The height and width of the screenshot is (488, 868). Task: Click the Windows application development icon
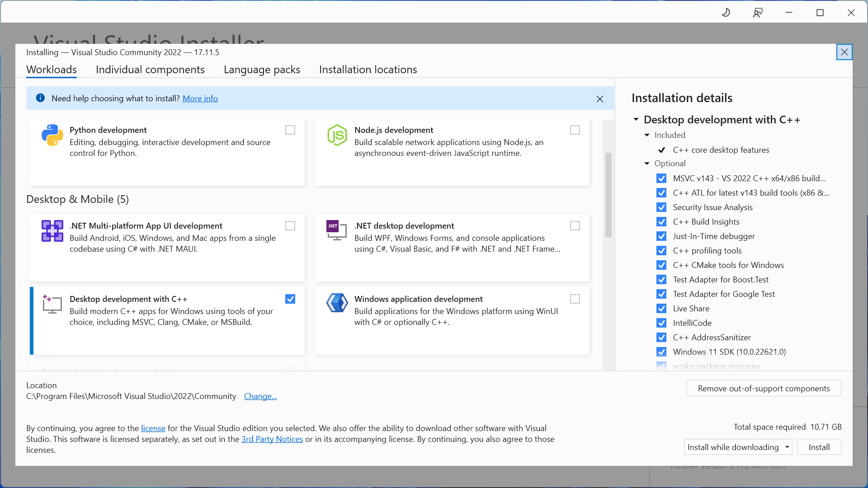[x=337, y=303]
